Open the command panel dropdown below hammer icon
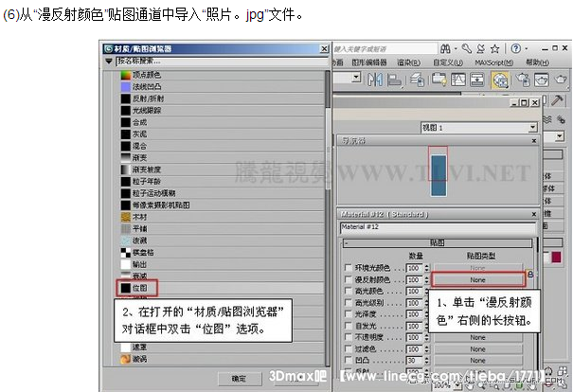Image resolution: width=573 pixels, height=392 pixels. (x=559, y=136)
